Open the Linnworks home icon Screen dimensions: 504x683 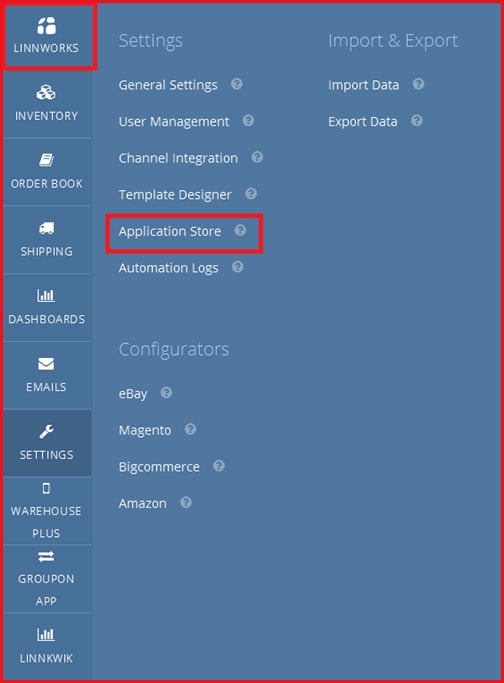point(46,26)
